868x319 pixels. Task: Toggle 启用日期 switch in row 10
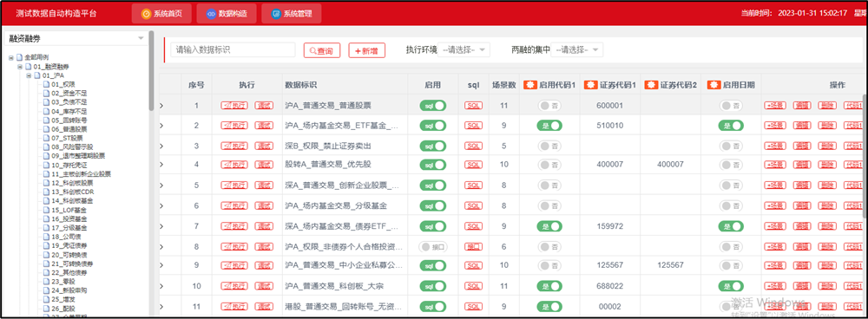[731, 286]
